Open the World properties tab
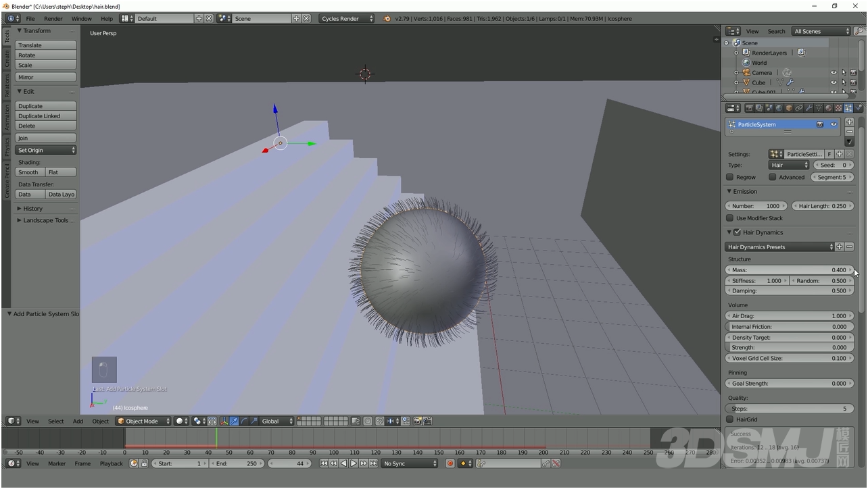Image resolution: width=868 pixels, height=489 pixels. coord(779,108)
